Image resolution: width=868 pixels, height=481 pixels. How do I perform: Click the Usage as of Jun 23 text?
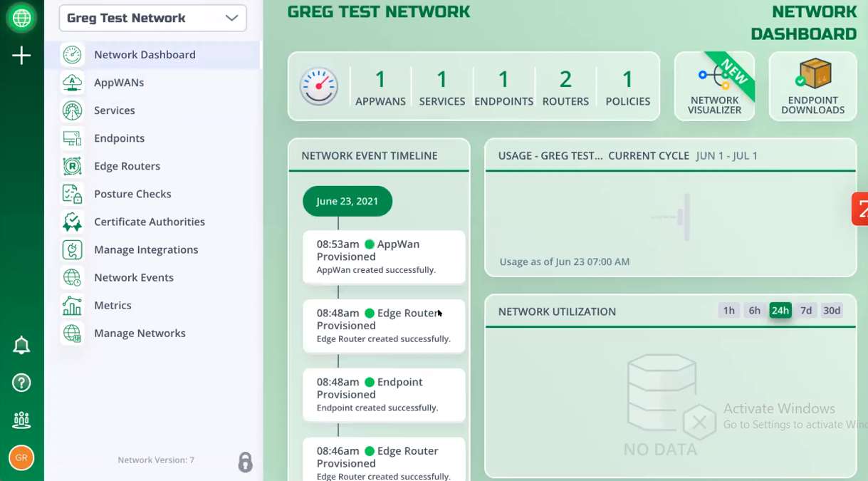(565, 262)
